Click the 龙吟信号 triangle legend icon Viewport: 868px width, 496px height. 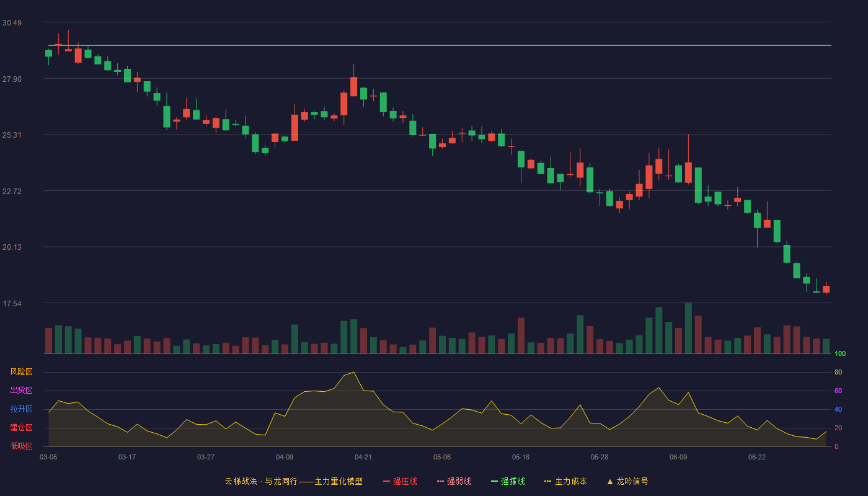tap(610, 481)
